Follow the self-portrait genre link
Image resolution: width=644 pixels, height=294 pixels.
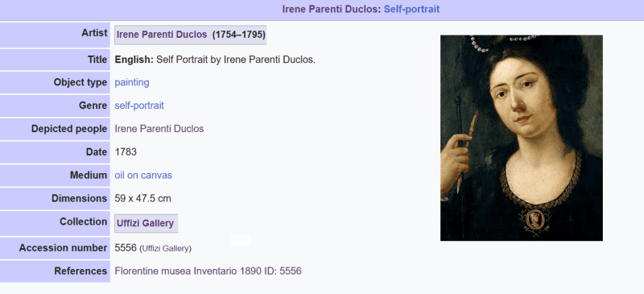click(139, 106)
